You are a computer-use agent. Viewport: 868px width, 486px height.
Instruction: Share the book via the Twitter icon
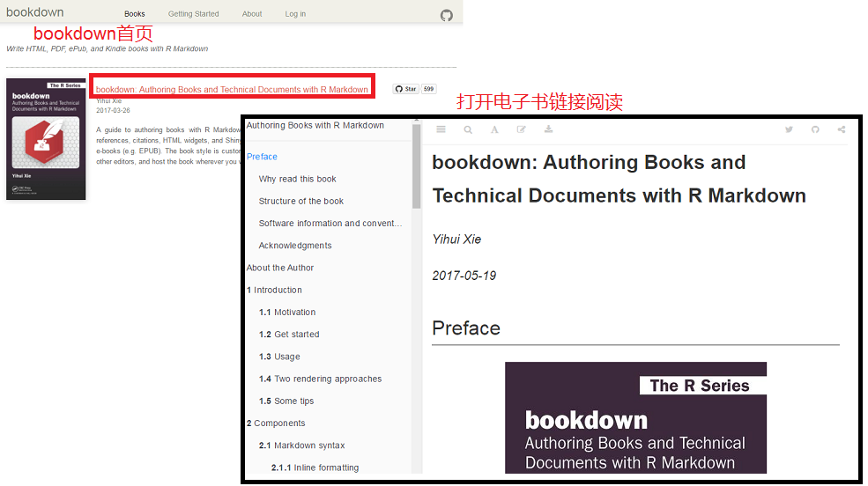coord(789,129)
